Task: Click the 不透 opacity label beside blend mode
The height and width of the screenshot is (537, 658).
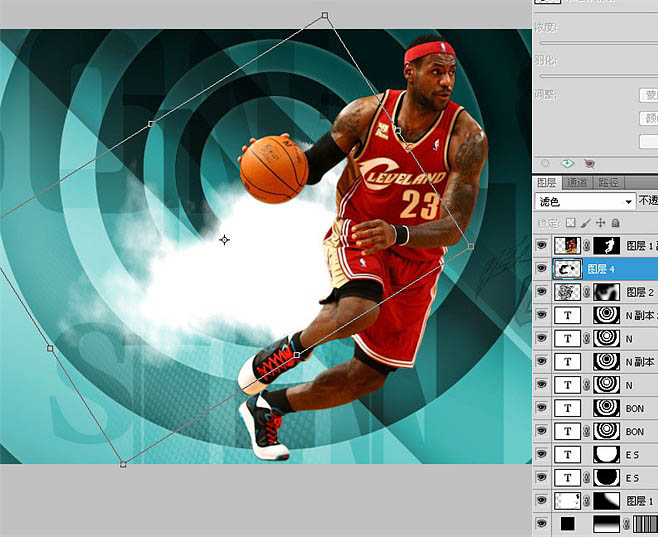Action: pos(648,201)
